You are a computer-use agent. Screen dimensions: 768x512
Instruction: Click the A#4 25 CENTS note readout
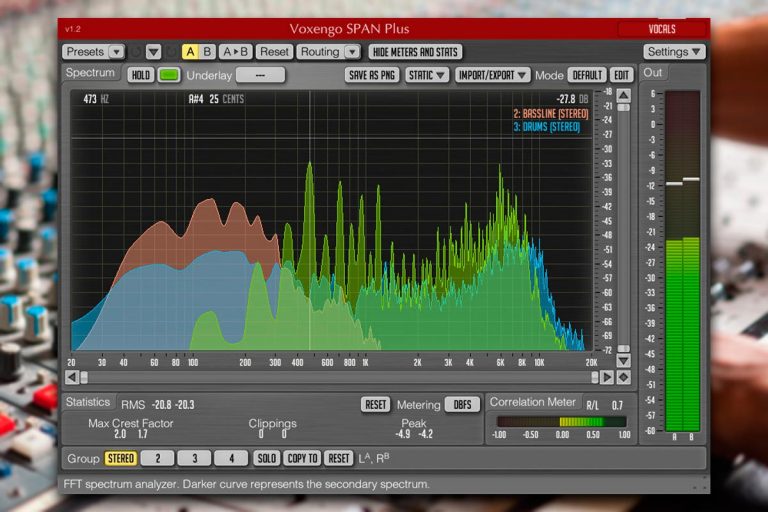pyautogui.click(x=216, y=99)
